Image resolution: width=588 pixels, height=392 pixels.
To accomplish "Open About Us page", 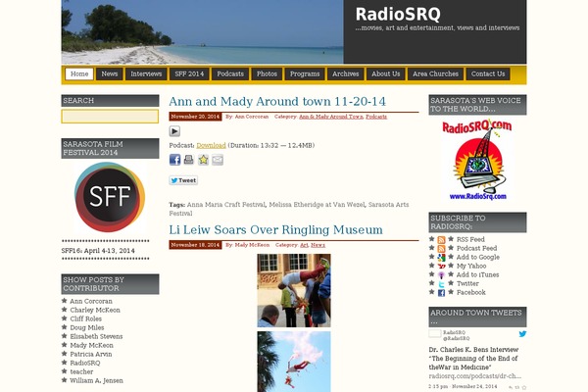I will (386, 73).
